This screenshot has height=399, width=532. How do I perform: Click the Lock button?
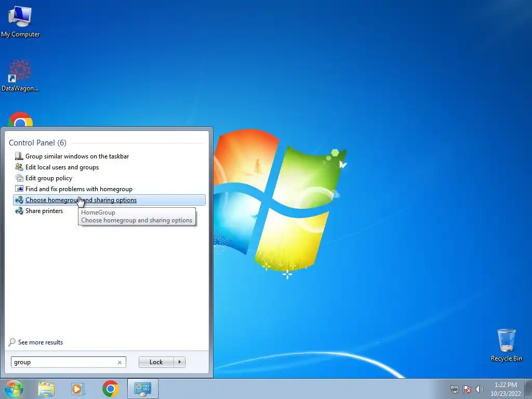click(156, 362)
